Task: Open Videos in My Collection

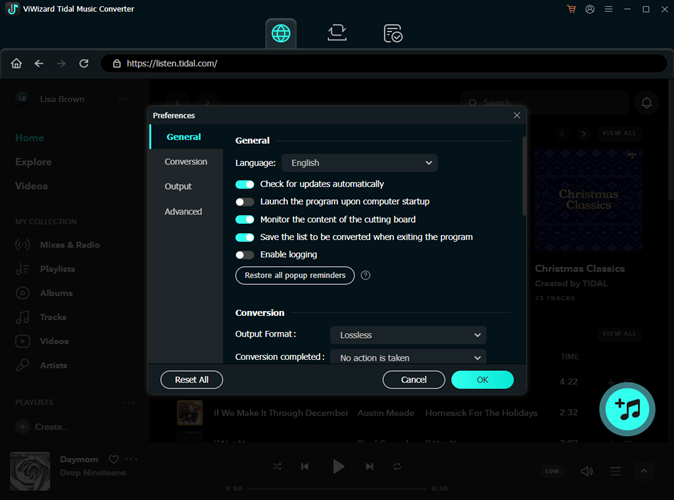Action: pyautogui.click(x=42, y=341)
